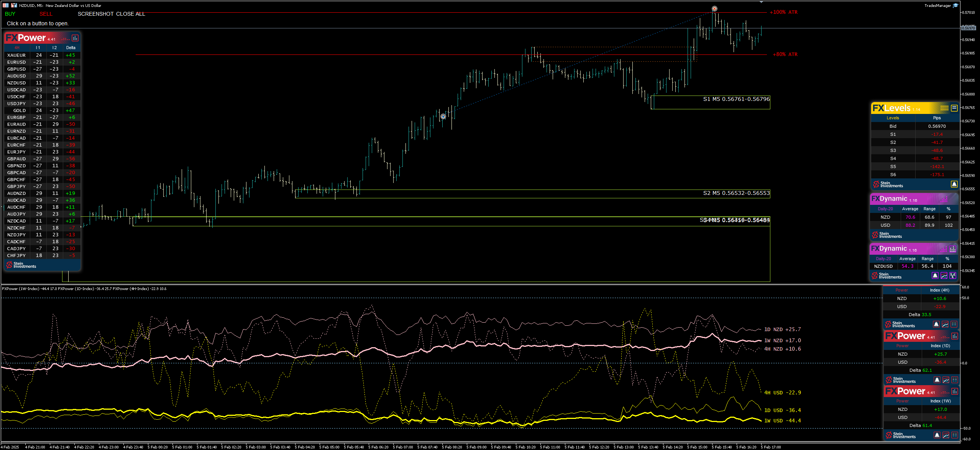Collapse the FXLevels panel with minimize icon
Screen dimensions: 980x450
point(954,108)
